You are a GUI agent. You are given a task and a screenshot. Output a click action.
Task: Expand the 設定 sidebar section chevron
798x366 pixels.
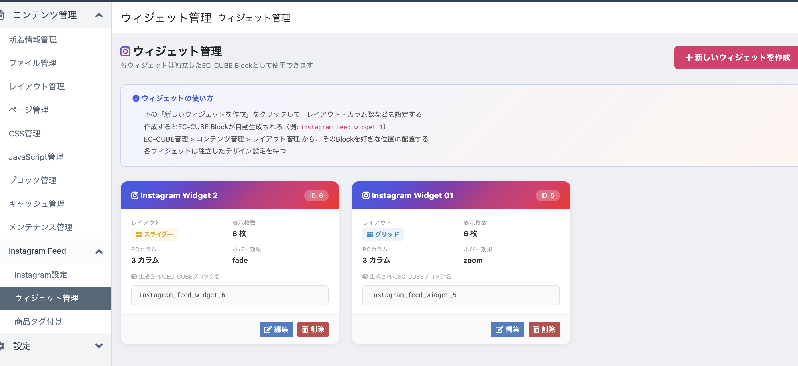click(99, 346)
